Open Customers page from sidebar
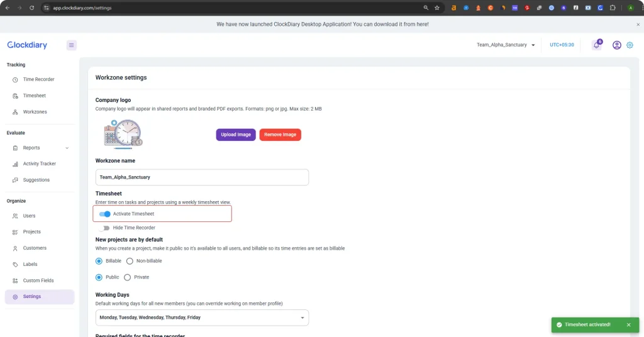 [x=35, y=248]
